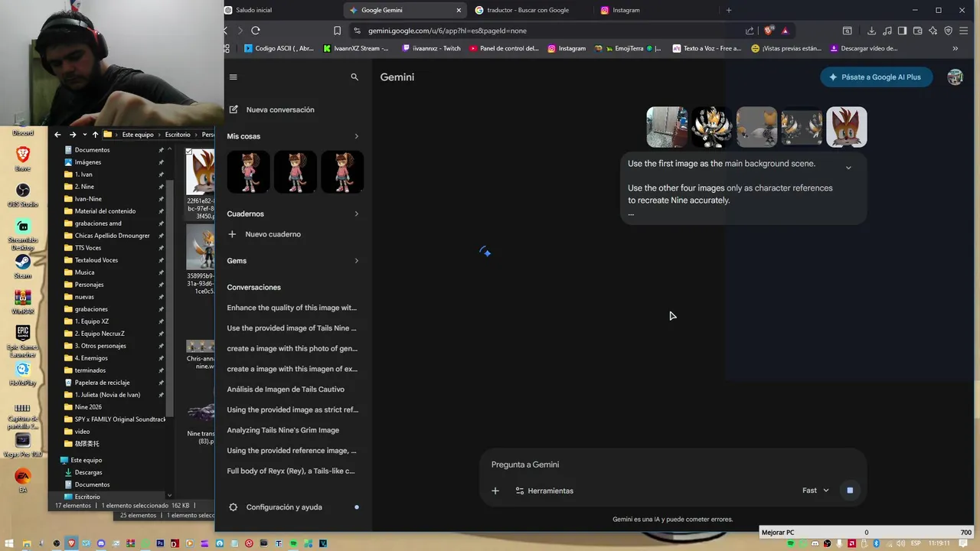Open Epic Games Launcher desktop shortcut
This screenshot has height=551, width=980.
click(23, 341)
